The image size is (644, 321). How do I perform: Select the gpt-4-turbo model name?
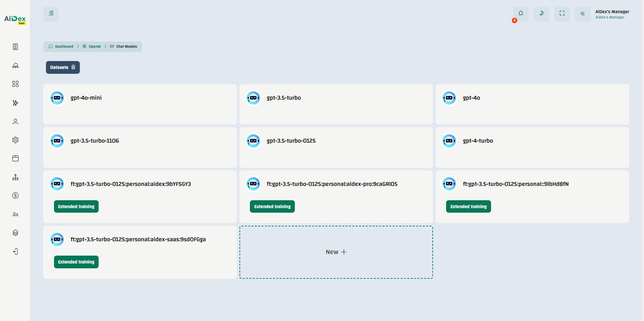point(478,141)
